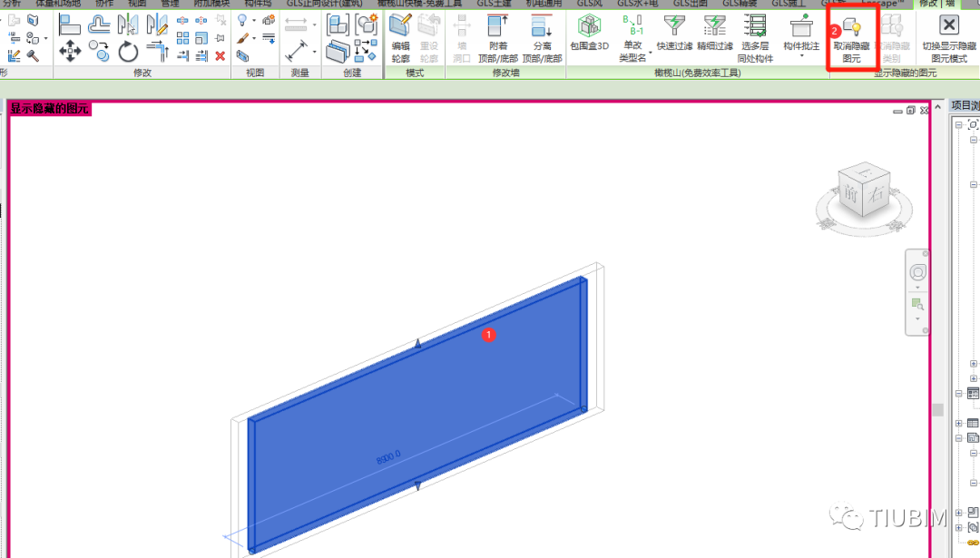Screen dimensions: 980x558
Task: Click Create Similar icon
Action: point(367,51)
